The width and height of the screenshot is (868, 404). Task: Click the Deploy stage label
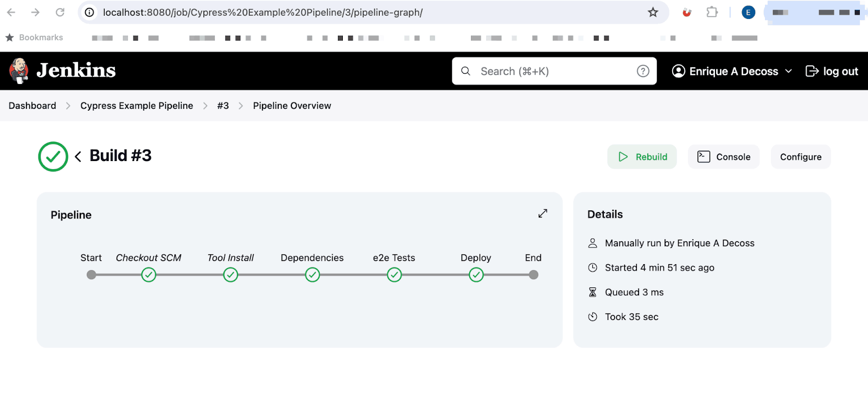pyautogui.click(x=476, y=258)
